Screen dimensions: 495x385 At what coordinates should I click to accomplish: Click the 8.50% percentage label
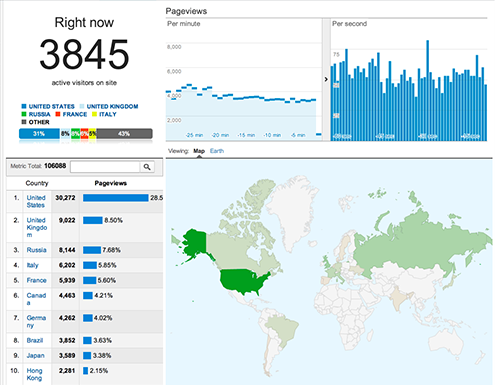pyautogui.click(x=113, y=220)
